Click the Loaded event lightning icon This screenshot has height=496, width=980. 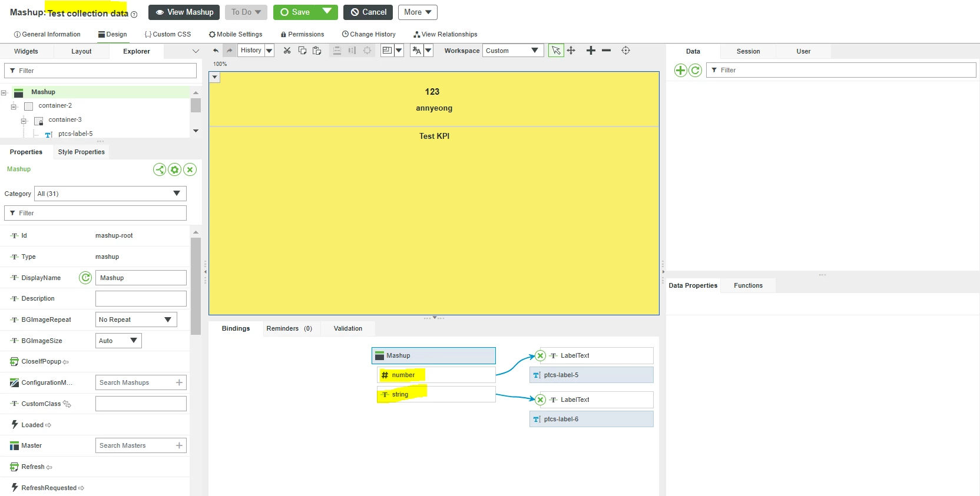click(x=15, y=425)
